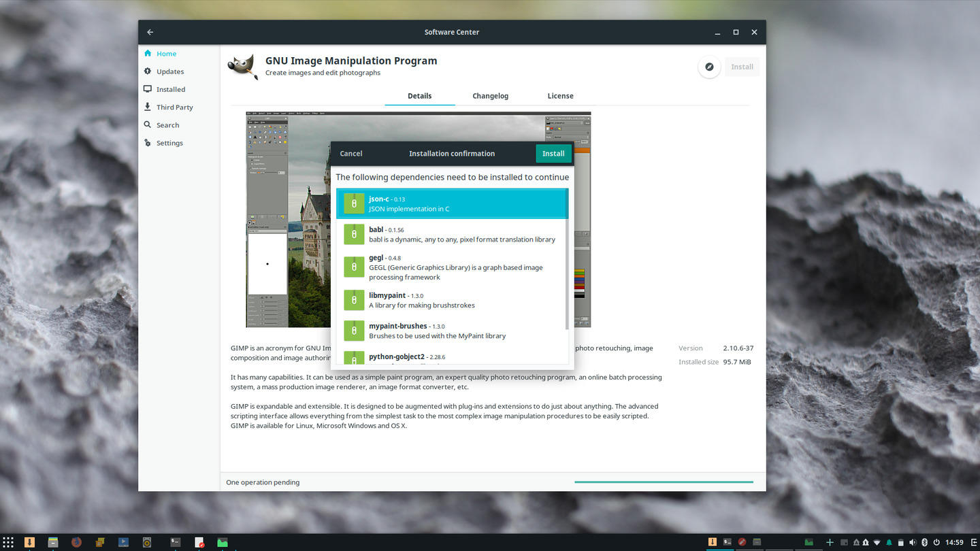Click the compass website button
Screen dimensions: 980x551
709,67
